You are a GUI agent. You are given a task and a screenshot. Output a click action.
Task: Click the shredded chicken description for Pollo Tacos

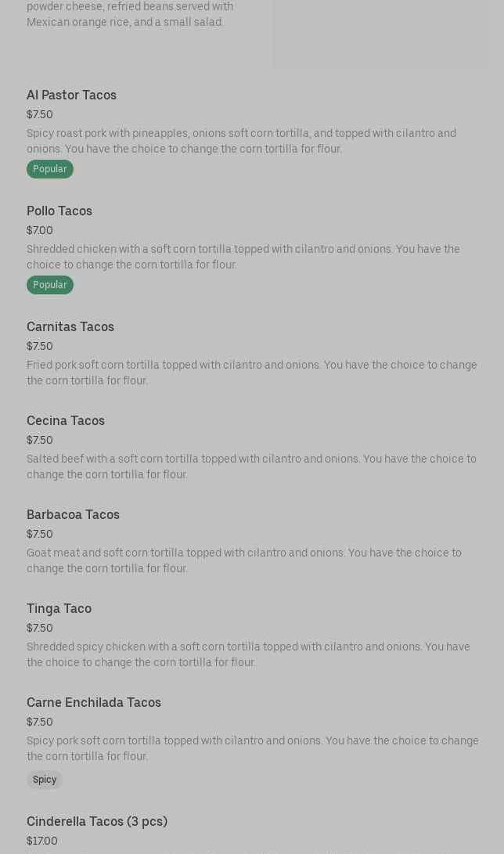click(x=243, y=258)
